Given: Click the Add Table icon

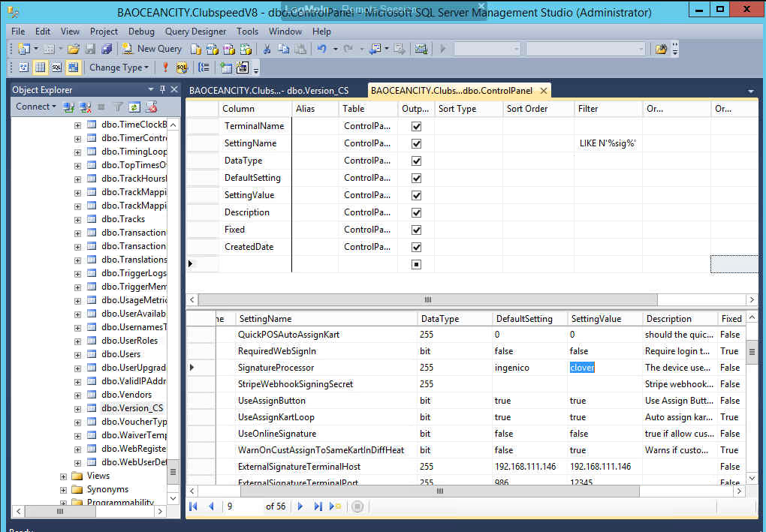Looking at the screenshot, I should click(226, 68).
